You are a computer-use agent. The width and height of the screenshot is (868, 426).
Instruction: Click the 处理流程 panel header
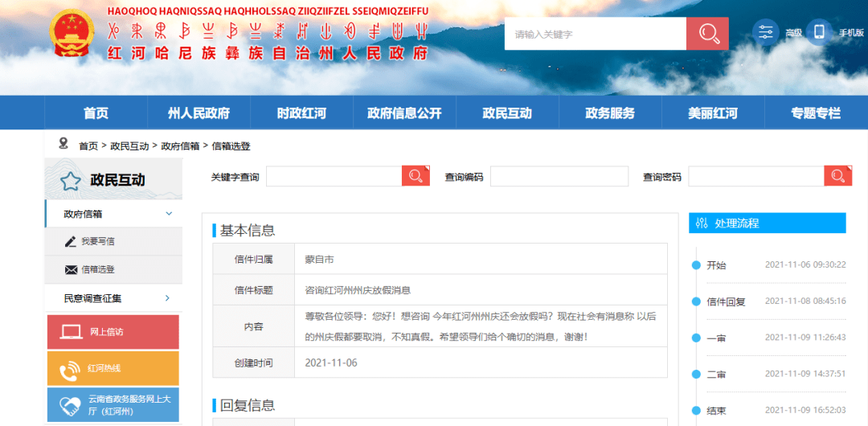pos(768,223)
